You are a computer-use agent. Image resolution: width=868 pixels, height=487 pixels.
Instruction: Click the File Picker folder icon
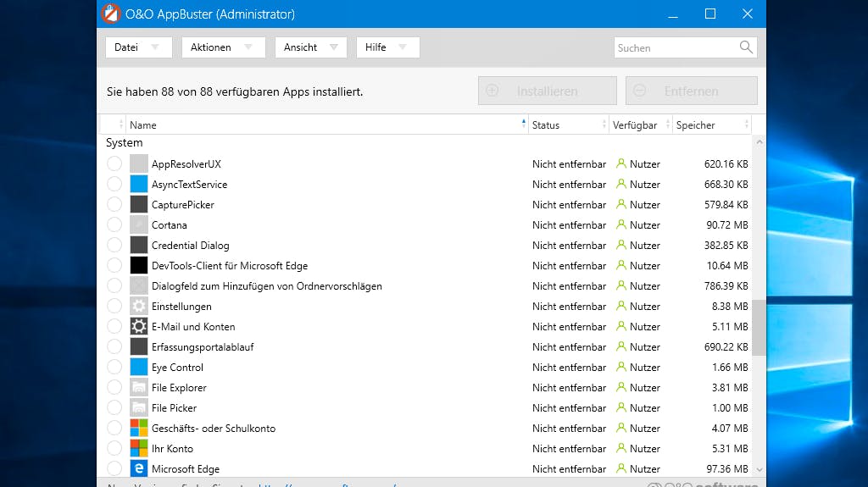tap(139, 408)
